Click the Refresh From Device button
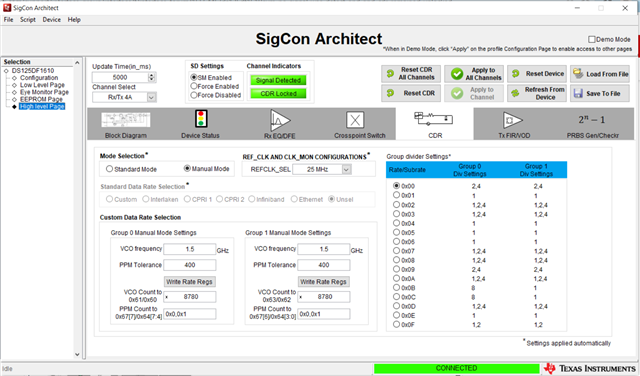The image size is (640, 376). [x=537, y=93]
